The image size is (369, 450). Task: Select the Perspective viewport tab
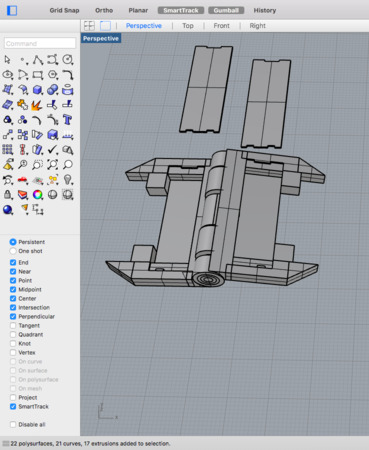tap(144, 26)
